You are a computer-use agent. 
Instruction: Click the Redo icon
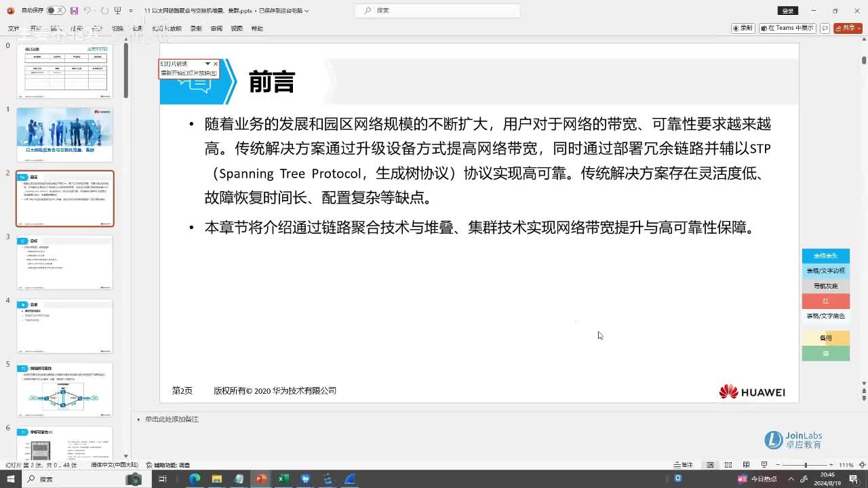(x=104, y=11)
